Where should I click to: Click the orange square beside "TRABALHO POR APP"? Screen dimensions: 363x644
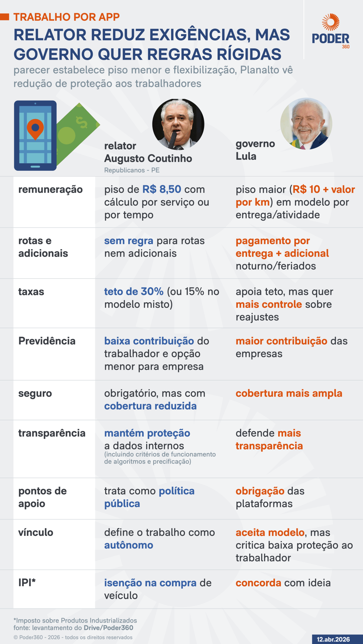point(5,17)
